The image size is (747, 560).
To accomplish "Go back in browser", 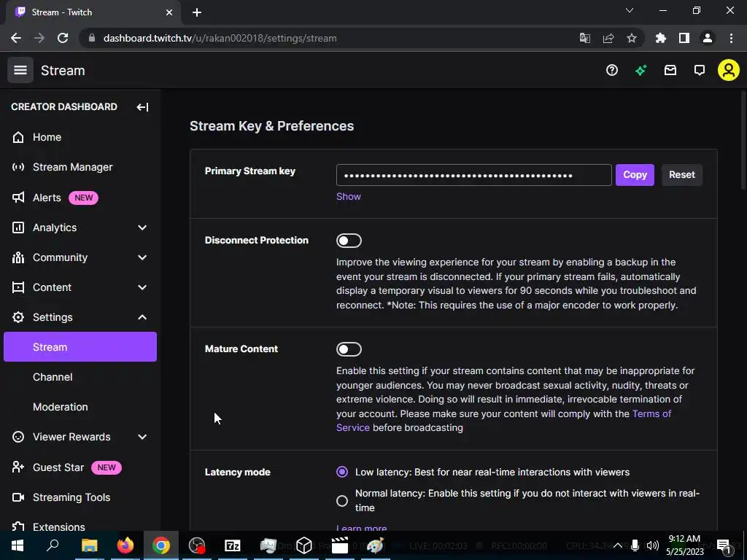I will [16, 38].
